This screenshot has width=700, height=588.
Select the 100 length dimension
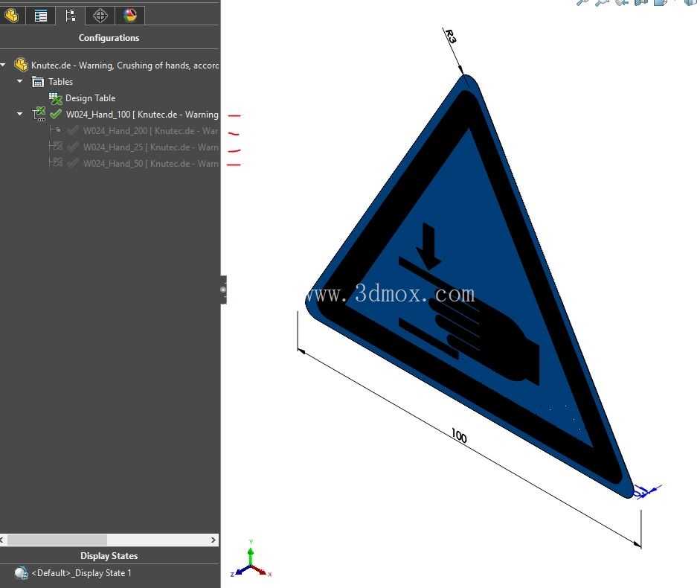tap(458, 435)
